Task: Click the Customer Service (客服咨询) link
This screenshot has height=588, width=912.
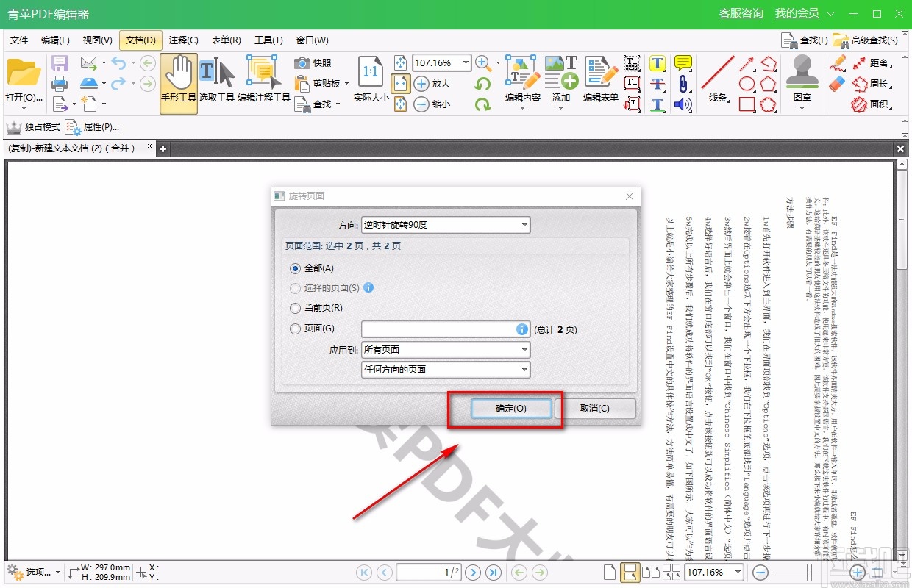Action: (741, 14)
